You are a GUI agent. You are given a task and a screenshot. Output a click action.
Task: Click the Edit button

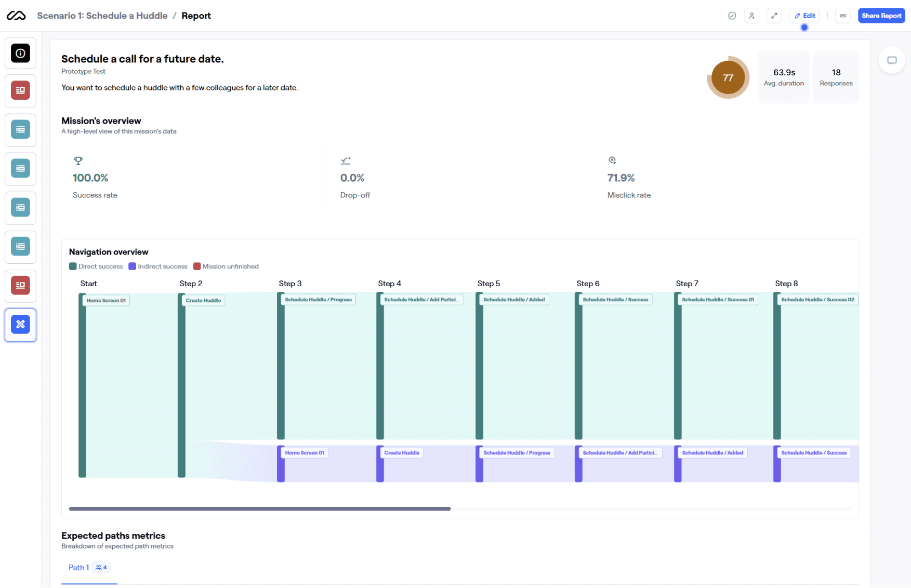pos(804,16)
